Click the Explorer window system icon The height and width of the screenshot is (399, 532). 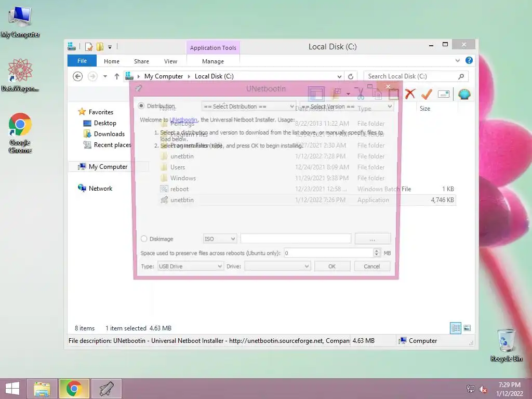click(x=72, y=46)
